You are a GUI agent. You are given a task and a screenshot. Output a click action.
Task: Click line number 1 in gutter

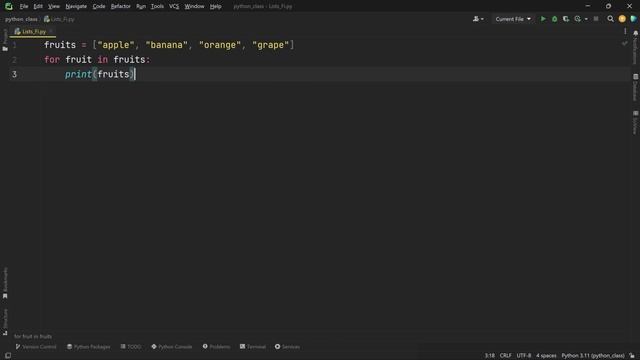click(14, 45)
